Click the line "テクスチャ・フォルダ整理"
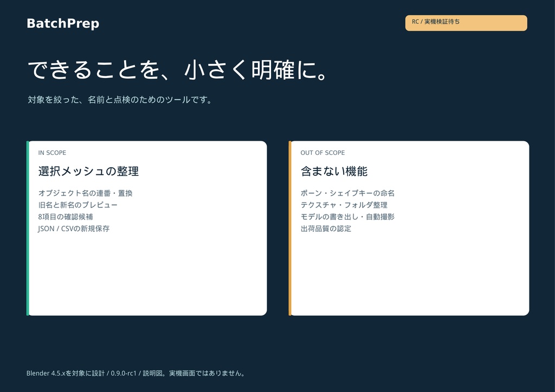Screen dimensions: 555x392 [344, 205]
